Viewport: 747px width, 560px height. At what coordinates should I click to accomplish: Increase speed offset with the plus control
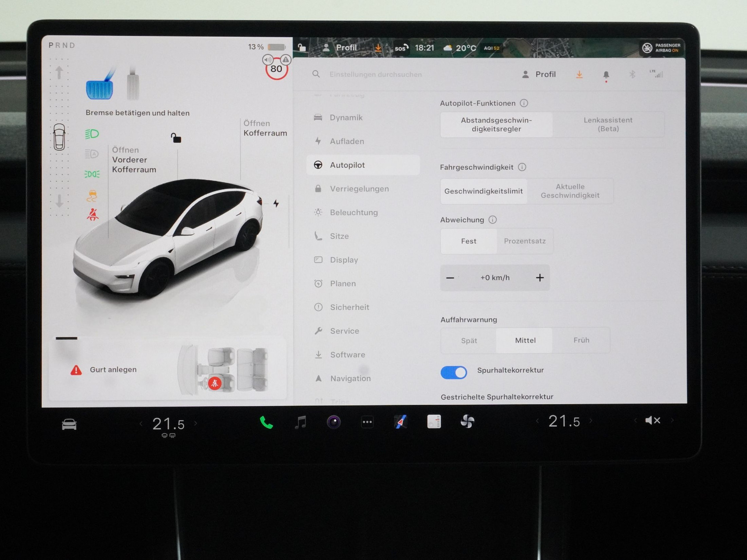pyautogui.click(x=540, y=277)
